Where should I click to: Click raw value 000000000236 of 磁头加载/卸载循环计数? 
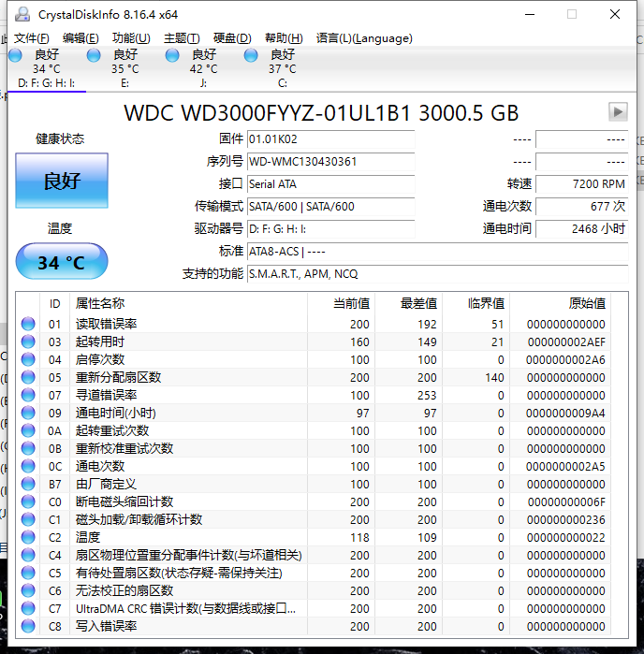[566, 519]
